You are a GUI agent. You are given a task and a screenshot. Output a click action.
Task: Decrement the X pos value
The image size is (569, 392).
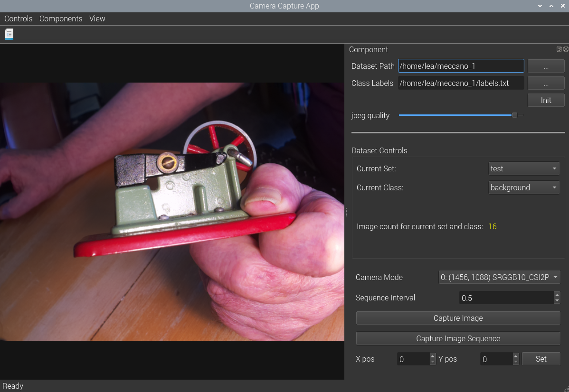tap(433, 362)
